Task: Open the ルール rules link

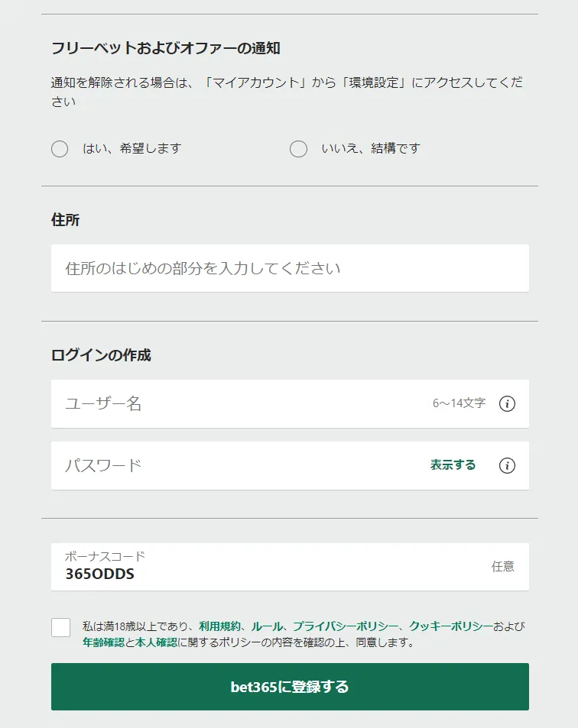Action: 266,626
